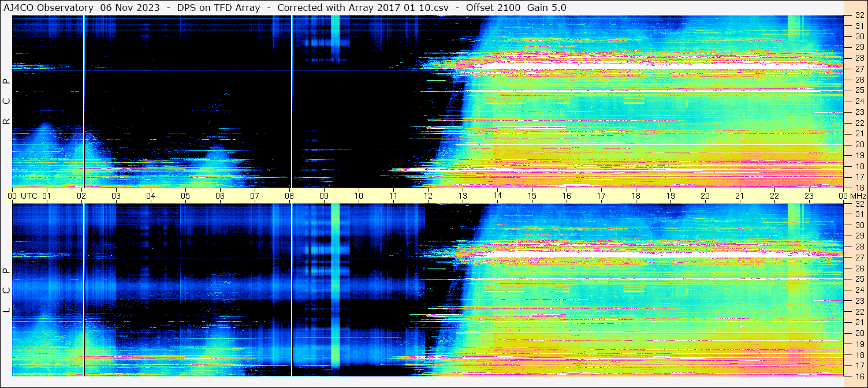Select the 18 hour mark on the UTC axis

pyautogui.click(x=636, y=196)
